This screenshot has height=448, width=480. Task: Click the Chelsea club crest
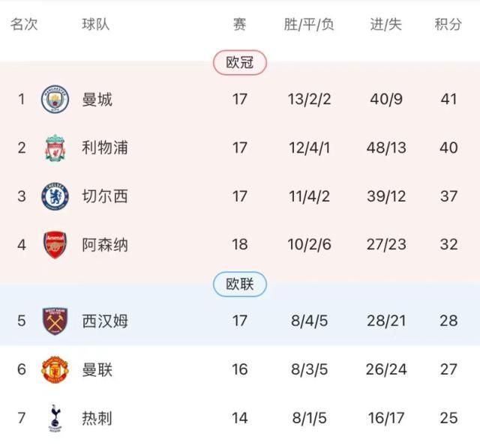click(x=55, y=196)
